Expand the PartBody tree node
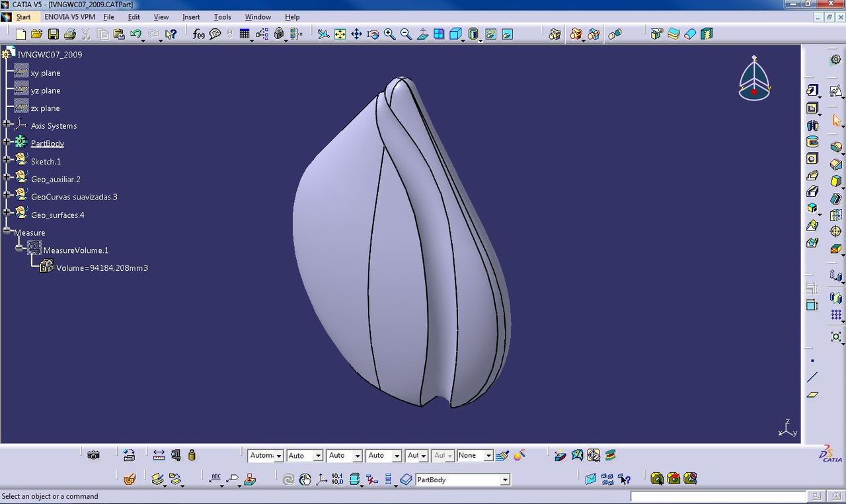Image resolution: width=846 pixels, height=504 pixels. [7, 143]
